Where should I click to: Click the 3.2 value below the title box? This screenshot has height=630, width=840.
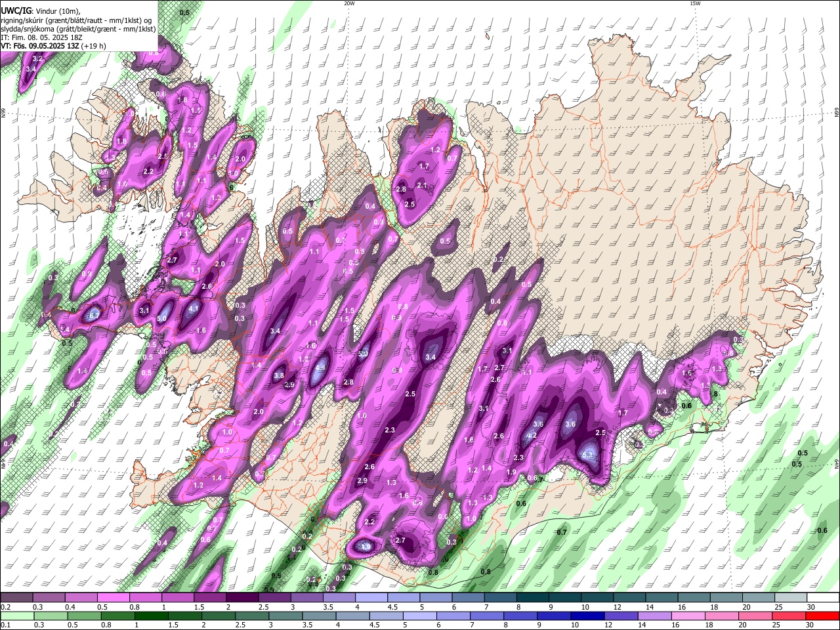[x=37, y=59]
